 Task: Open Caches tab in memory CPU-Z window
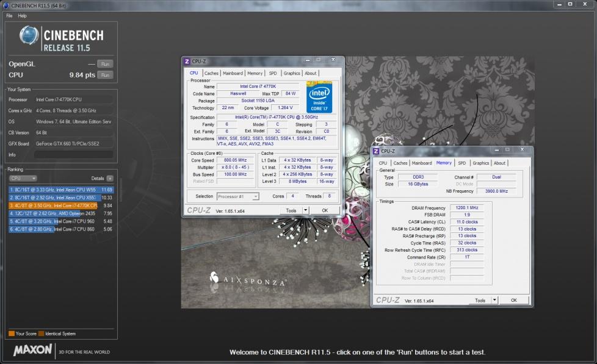[400, 163]
